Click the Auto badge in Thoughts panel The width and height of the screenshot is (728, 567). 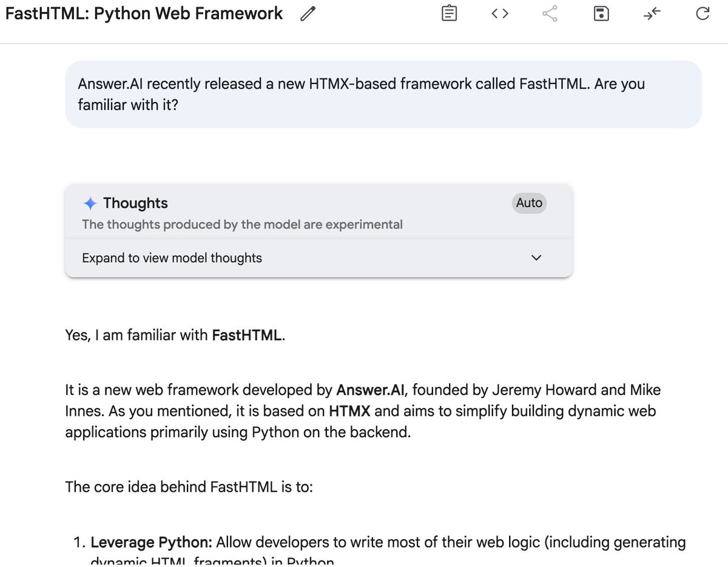(x=529, y=203)
